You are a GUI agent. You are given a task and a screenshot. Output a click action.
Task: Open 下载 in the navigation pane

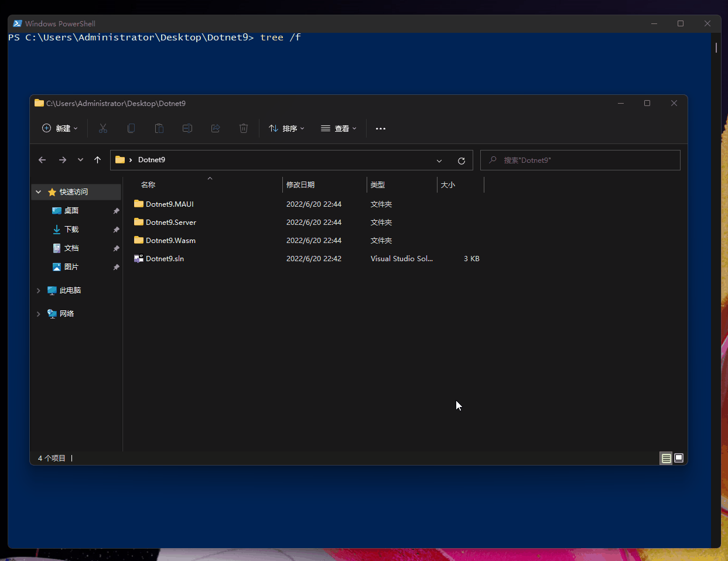(x=71, y=230)
